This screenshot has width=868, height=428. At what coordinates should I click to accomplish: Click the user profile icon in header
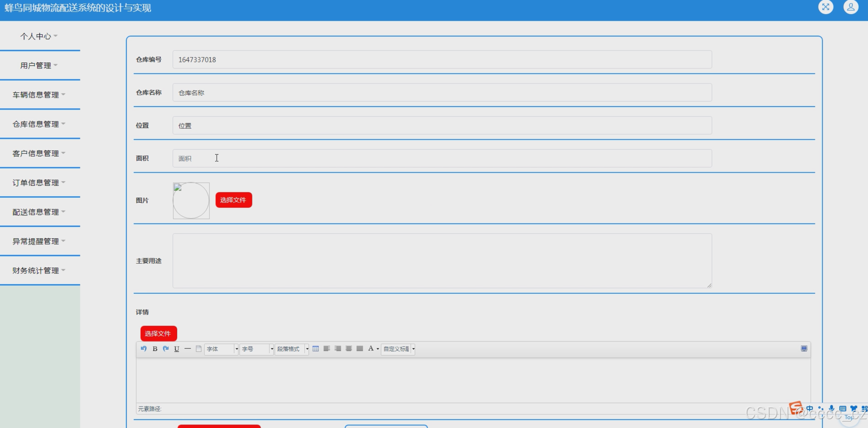click(x=851, y=7)
